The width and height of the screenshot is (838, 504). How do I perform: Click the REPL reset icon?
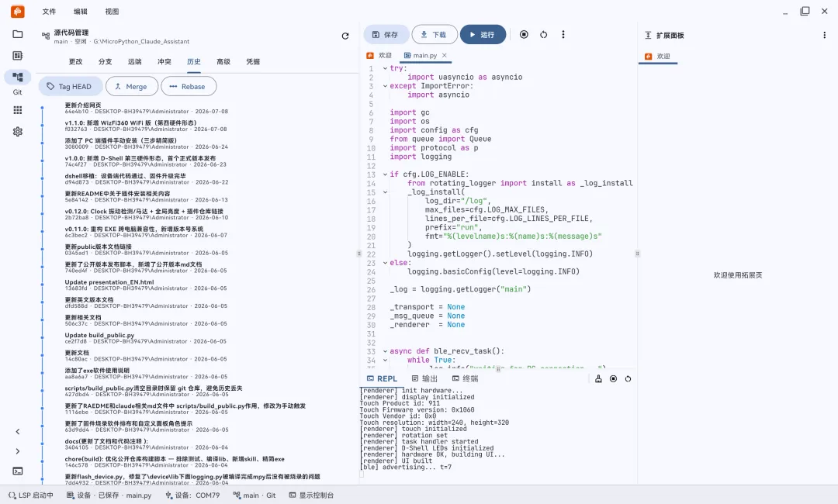coord(628,378)
